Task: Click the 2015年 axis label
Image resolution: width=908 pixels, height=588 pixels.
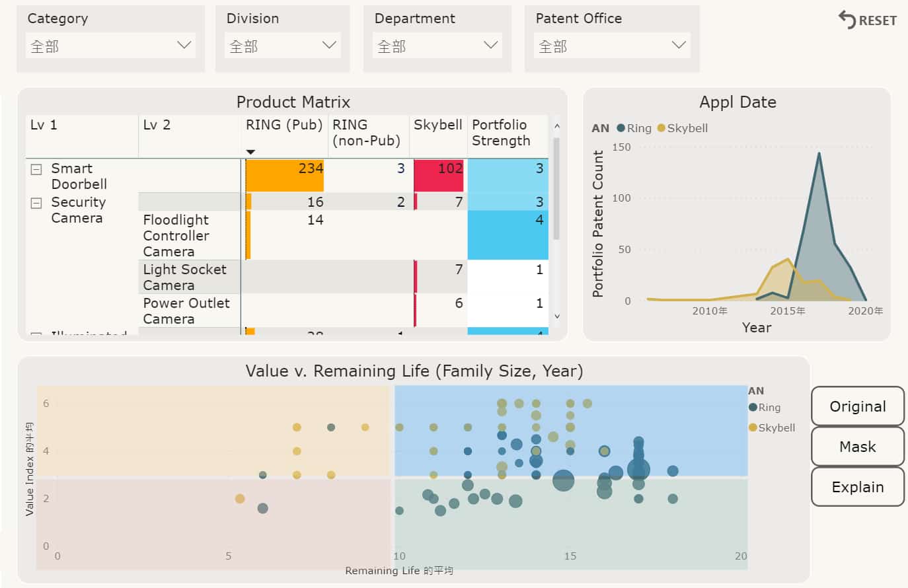Action: click(787, 311)
